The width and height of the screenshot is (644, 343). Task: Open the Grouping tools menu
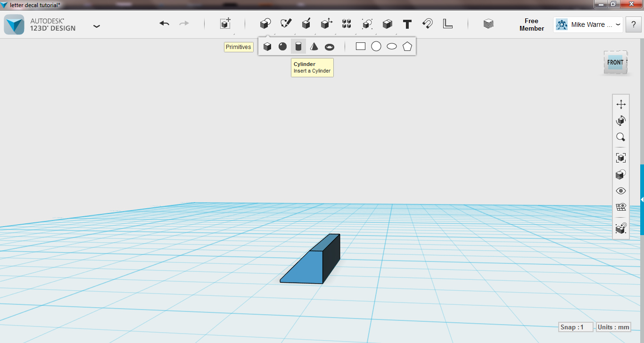tap(367, 24)
